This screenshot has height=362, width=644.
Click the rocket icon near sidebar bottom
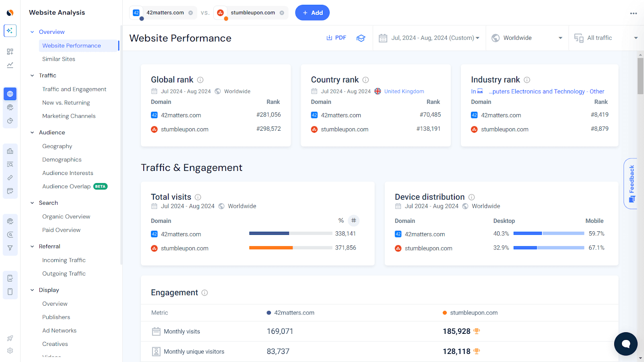click(x=10, y=338)
